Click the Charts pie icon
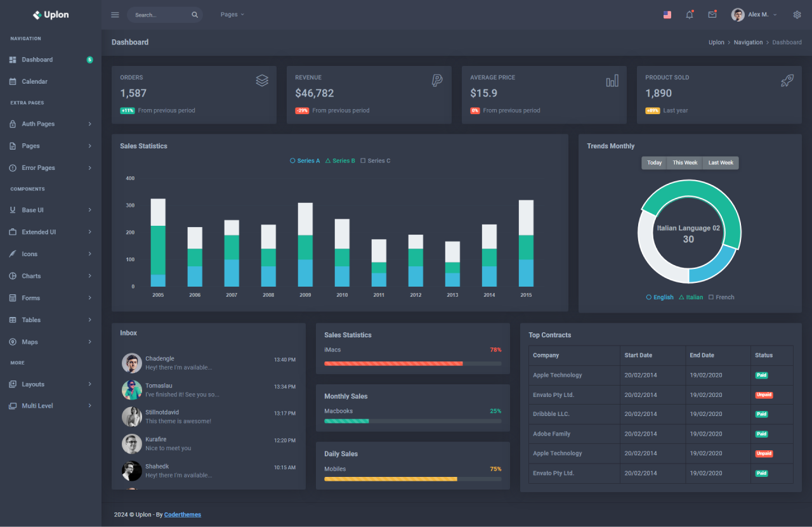The image size is (812, 527). (x=13, y=276)
